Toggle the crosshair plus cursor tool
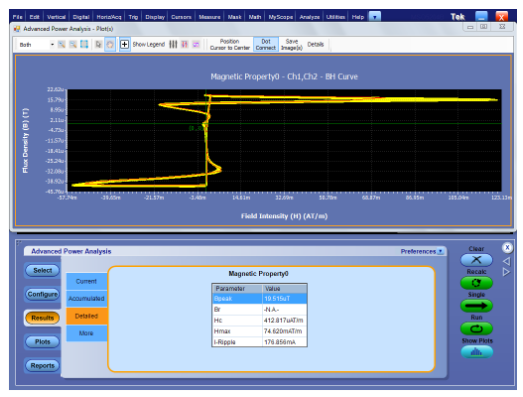Viewport: 523px width, 397px height. coord(124,44)
